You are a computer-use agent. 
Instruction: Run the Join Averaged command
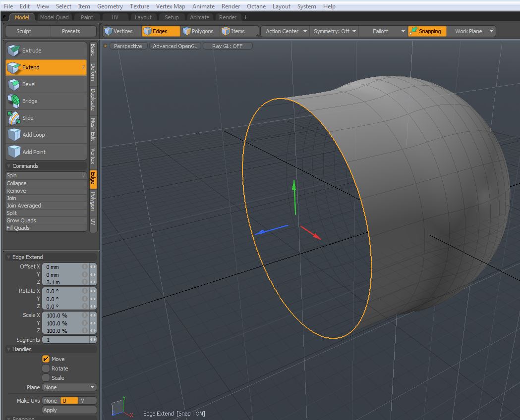coord(46,206)
